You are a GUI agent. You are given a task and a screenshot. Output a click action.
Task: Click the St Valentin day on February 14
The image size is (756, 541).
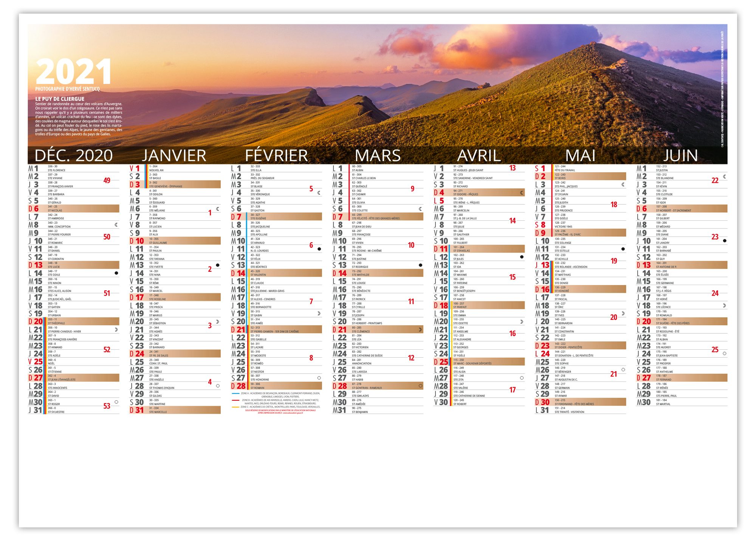258,274
